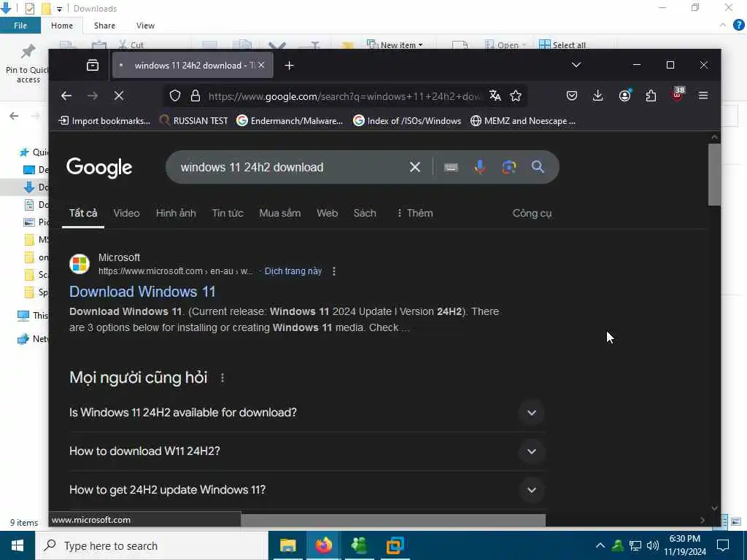Search by image with Google Lens icon
The image size is (747, 560).
click(x=508, y=167)
